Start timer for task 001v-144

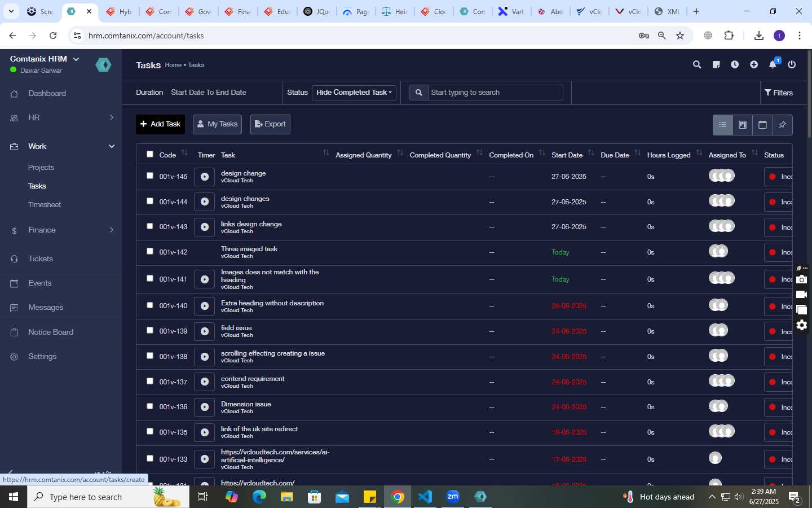(205, 202)
